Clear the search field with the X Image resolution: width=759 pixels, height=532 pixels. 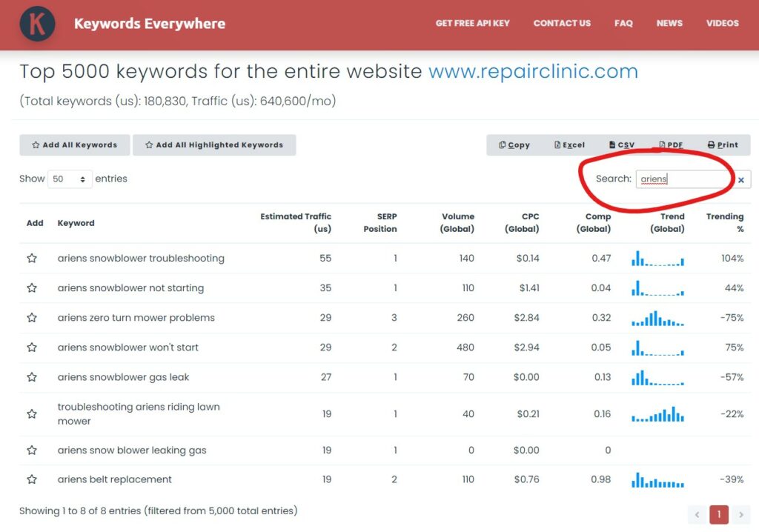pyautogui.click(x=741, y=179)
